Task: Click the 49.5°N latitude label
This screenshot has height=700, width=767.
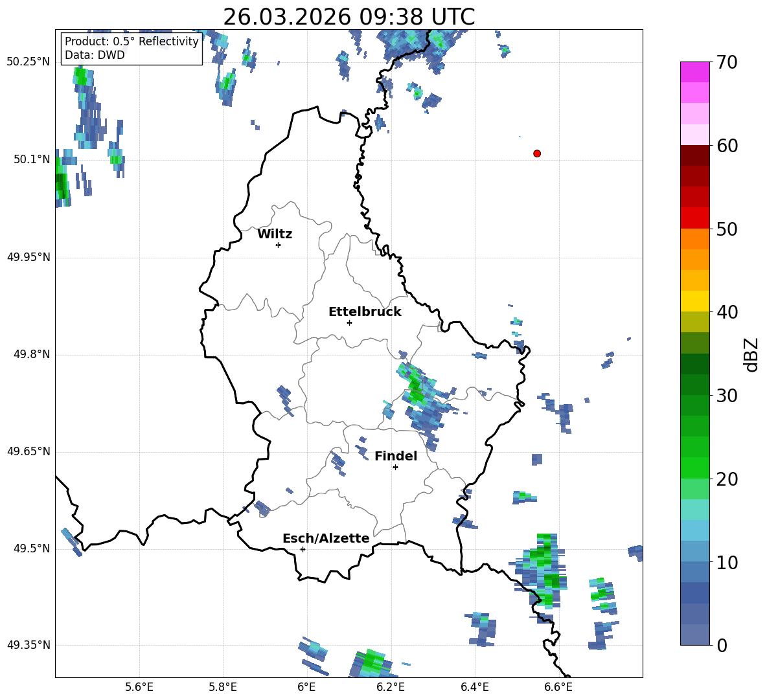Action: click(31, 548)
